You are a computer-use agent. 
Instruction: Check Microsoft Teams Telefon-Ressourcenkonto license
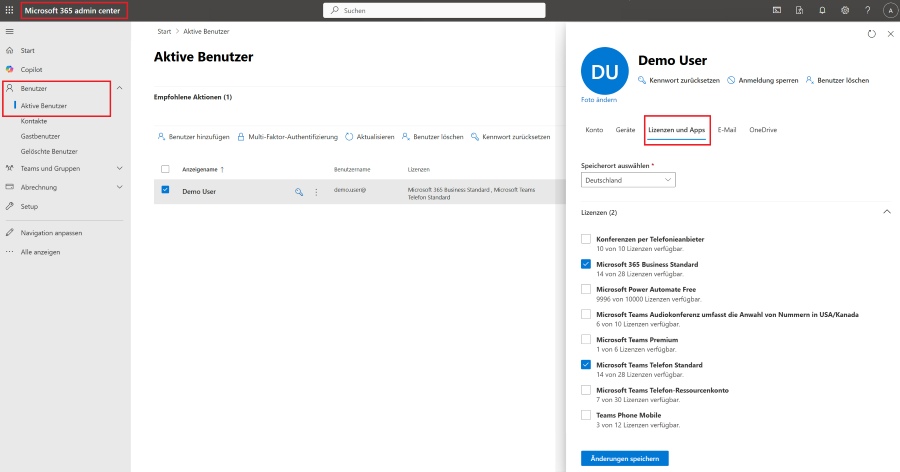[x=585, y=390]
